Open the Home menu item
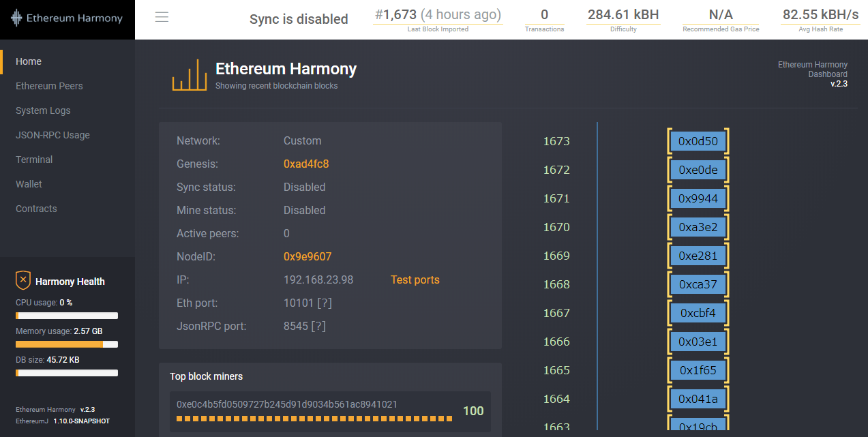This screenshot has height=437, width=868. tap(29, 61)
